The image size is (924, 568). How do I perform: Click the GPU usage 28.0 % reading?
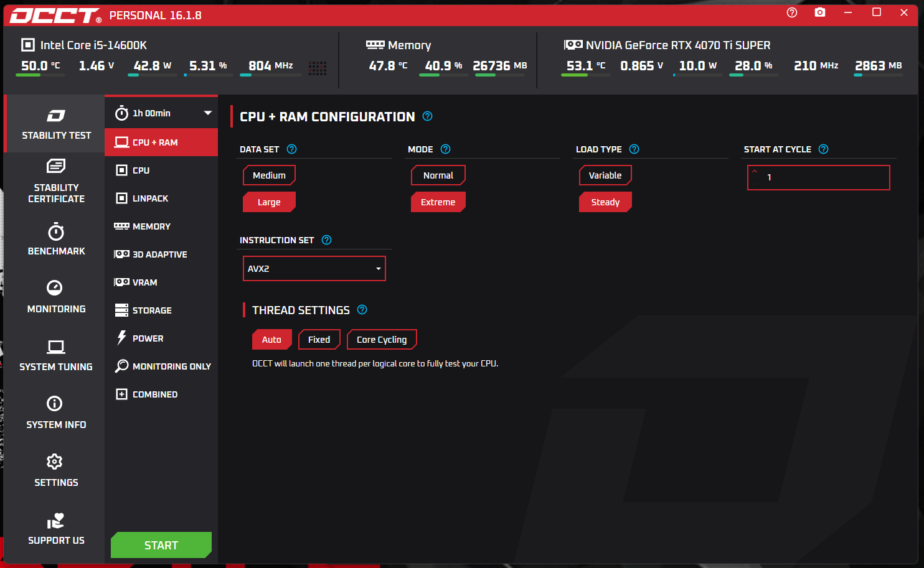753,66
